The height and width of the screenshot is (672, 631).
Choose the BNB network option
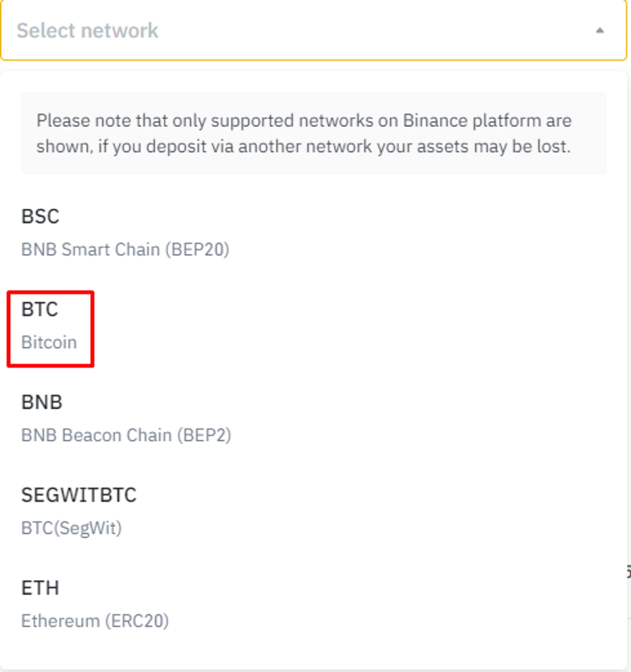[x=42, y=402]
